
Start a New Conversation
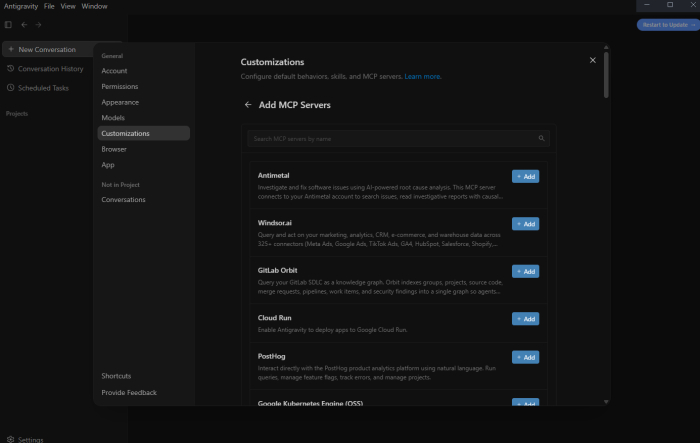click(x=47, y=49)
